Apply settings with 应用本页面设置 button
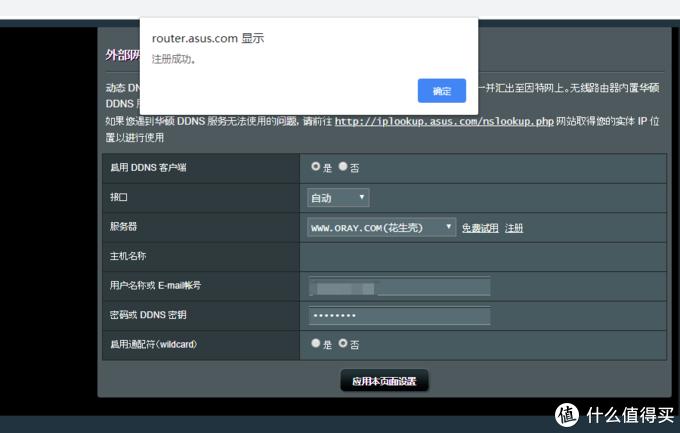Image resolution: width=680 pixels, height=433 pixels. 384,381
